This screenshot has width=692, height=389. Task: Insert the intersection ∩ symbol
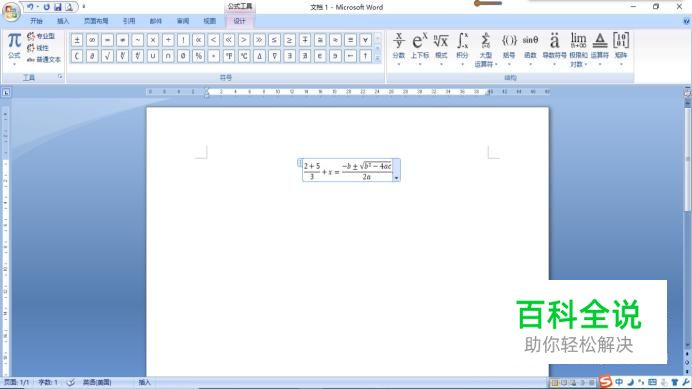(168, 56)
